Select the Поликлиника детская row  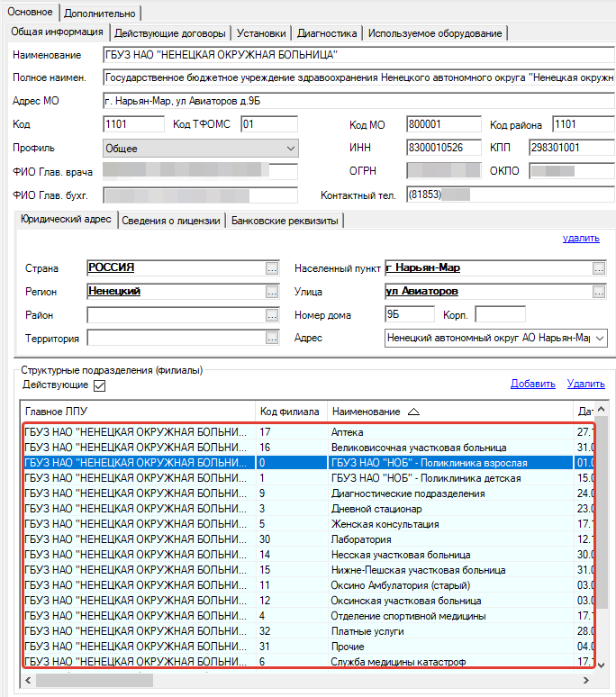pos(308,478)
